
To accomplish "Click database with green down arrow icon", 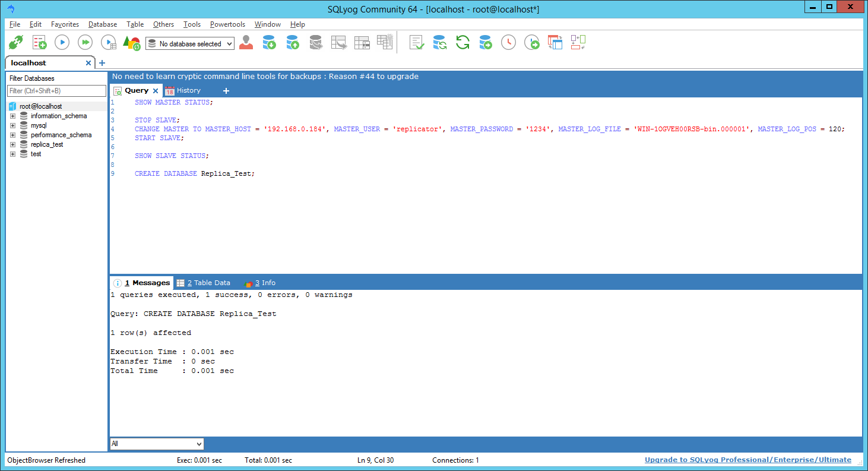I will point(269,43).
